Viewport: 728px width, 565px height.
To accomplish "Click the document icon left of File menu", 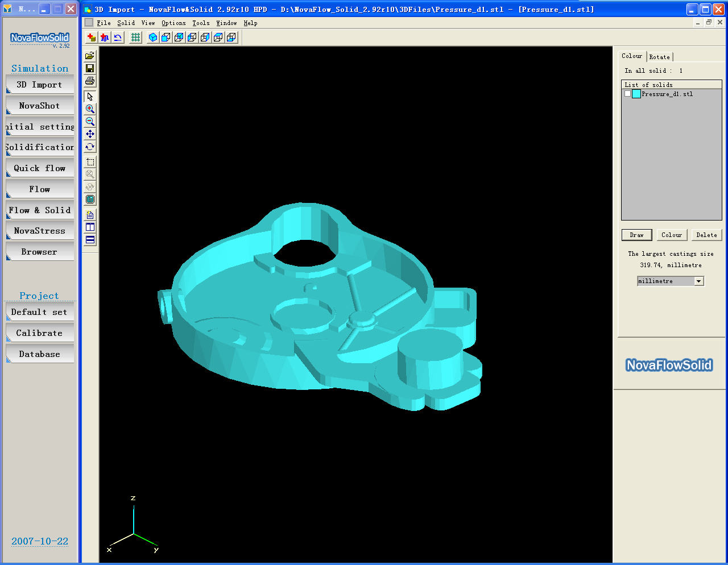I will tap(89, 22).
